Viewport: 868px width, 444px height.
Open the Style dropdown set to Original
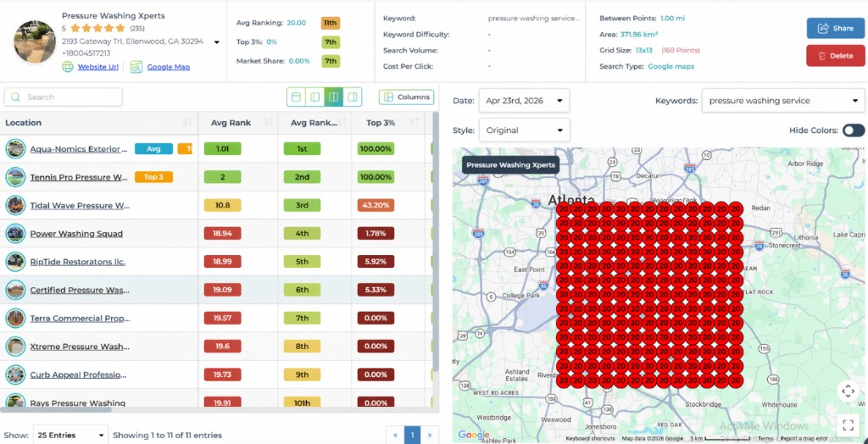pos(524,130)
